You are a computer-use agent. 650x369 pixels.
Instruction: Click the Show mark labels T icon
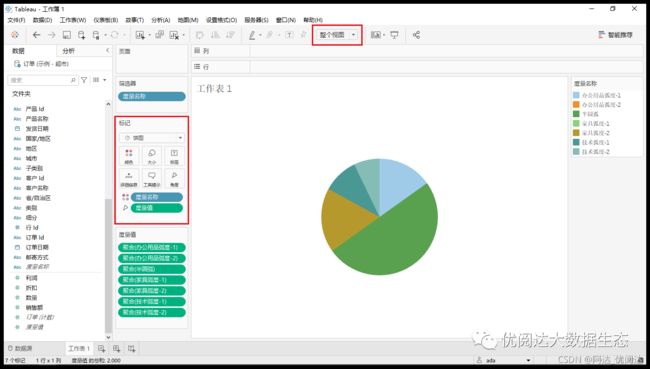point(289,35)
